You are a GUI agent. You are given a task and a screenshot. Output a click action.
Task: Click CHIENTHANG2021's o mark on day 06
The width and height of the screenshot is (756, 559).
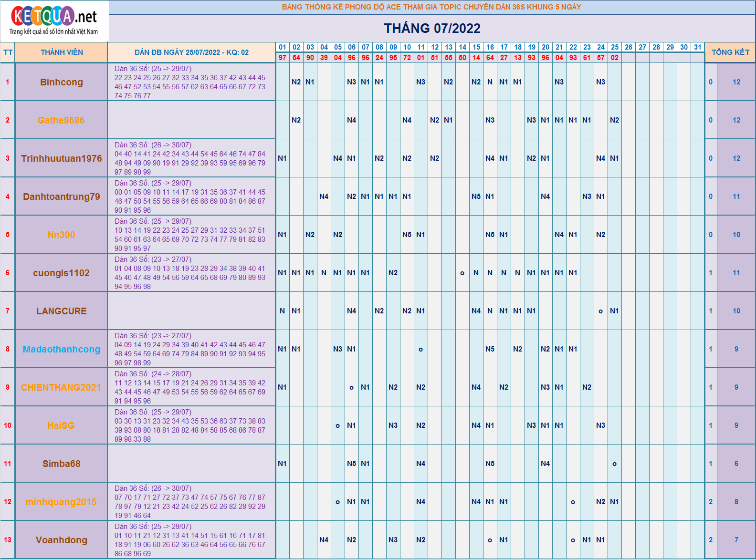[x=352, y=387]
